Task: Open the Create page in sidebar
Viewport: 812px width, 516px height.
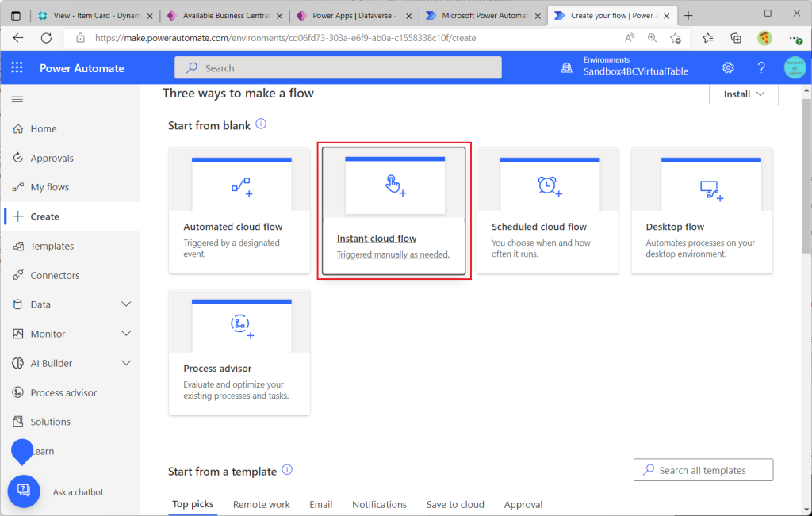Action: pyautogui.click(x=71, y=216)
